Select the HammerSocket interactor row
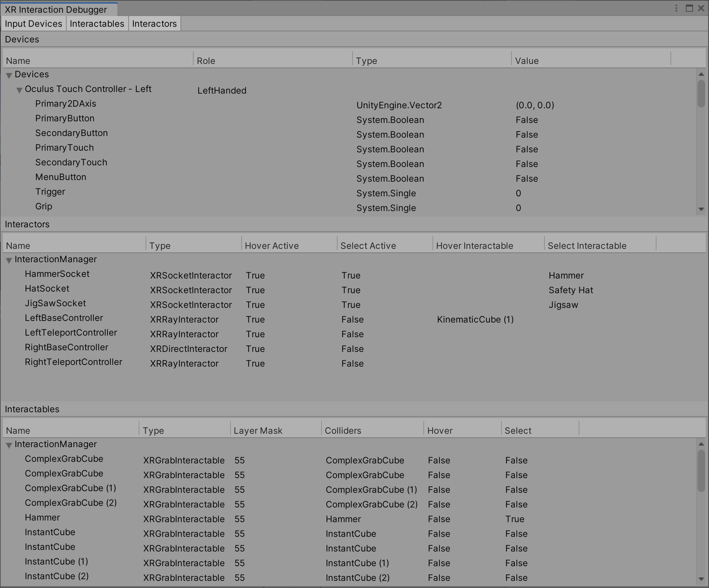The height and width of the screenshot is (588, 709). [57, 274]
